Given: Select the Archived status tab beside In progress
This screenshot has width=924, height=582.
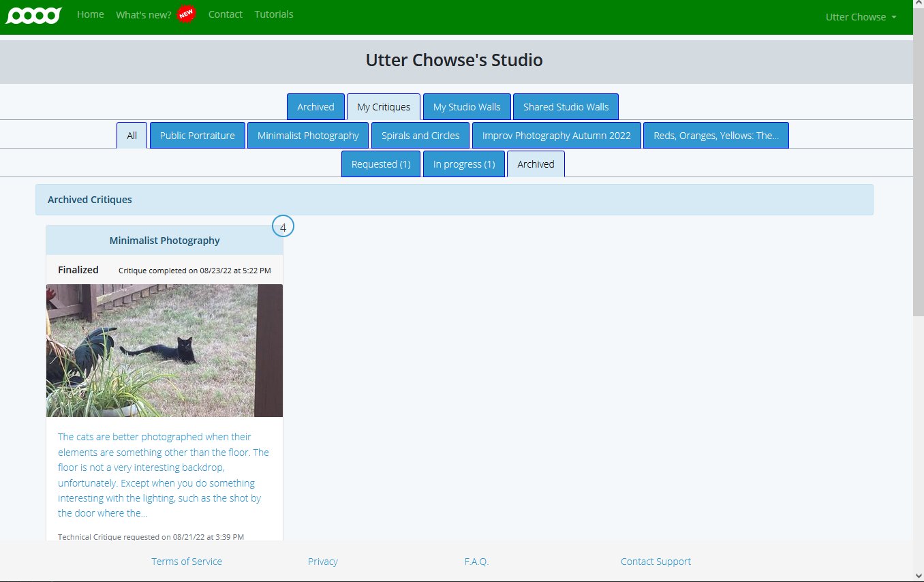Looking at the screenshot, I should click(536, 164).
